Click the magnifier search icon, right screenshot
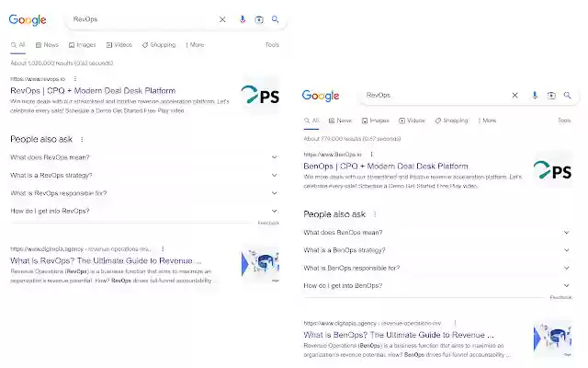Screen dimensions: 588x368 pyautogui.click(x=568, y=96)
